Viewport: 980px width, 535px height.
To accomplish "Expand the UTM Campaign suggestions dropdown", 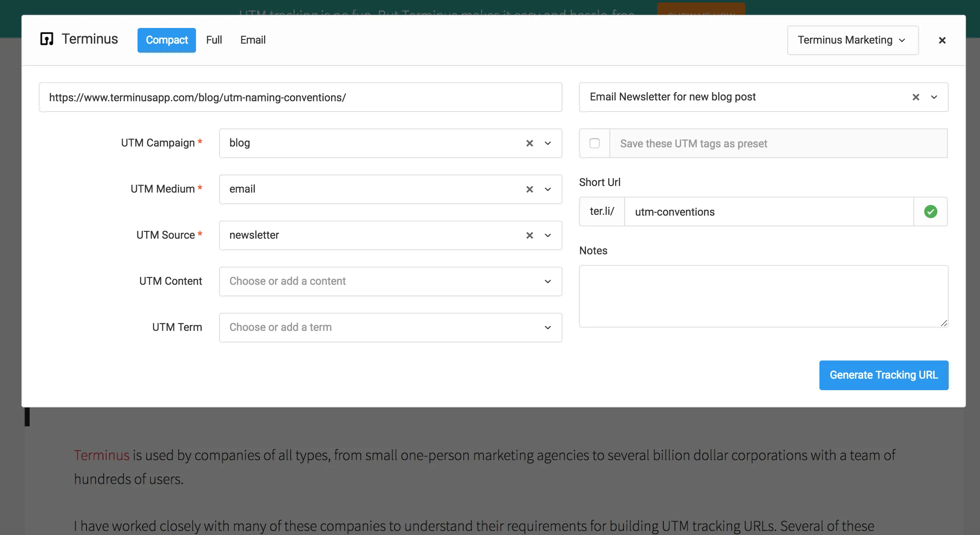I will click(x=548, y=143).
